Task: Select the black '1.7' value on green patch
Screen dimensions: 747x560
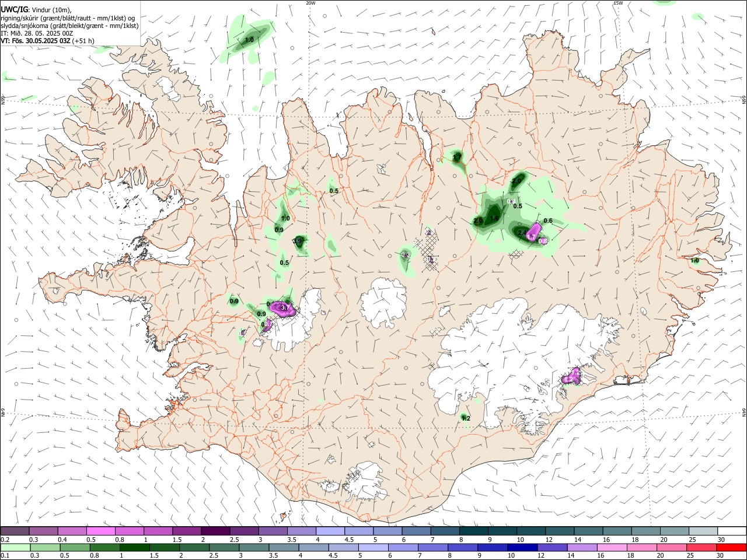Action: 457,157
